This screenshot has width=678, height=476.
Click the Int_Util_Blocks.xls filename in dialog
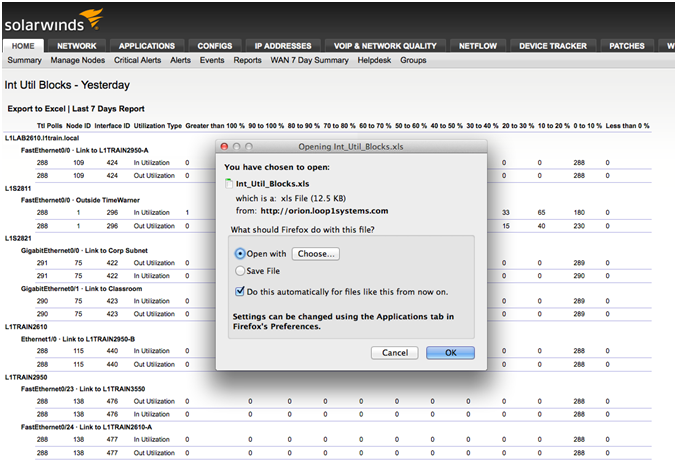coord(272,184)
